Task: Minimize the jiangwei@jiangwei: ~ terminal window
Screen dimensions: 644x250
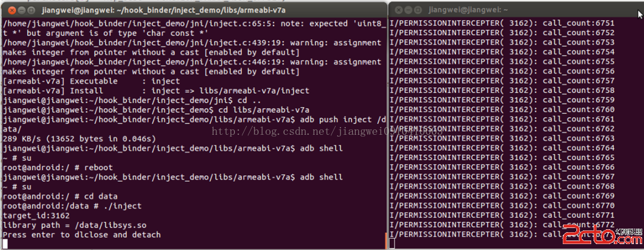Action: pos(410,10)
